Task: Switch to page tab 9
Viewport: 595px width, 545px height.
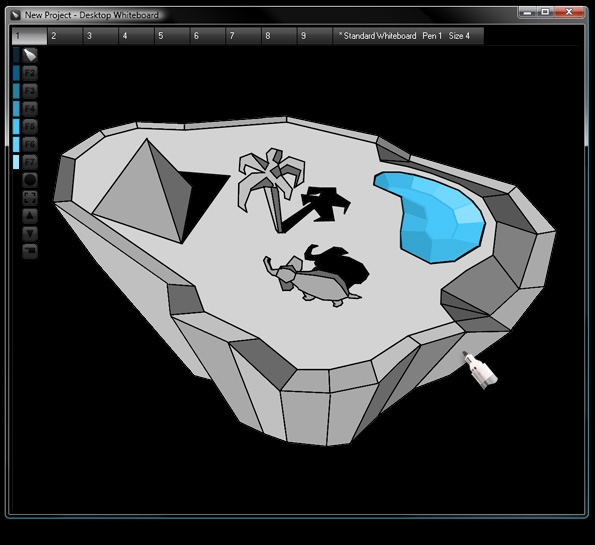Action: pyautogui.click(x=315, y=36)
